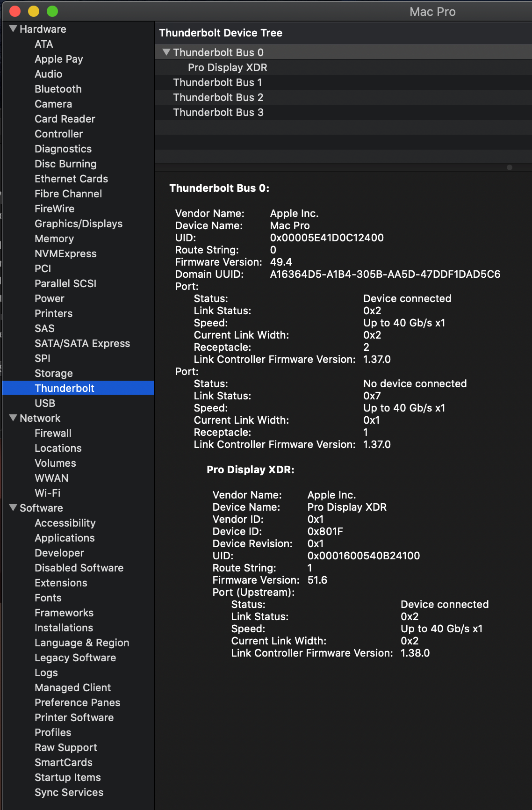Image resolution: width=532 pixels, height=810 pixels.
Task: Select FireWire sidebar item
Action: click(54, 209)
